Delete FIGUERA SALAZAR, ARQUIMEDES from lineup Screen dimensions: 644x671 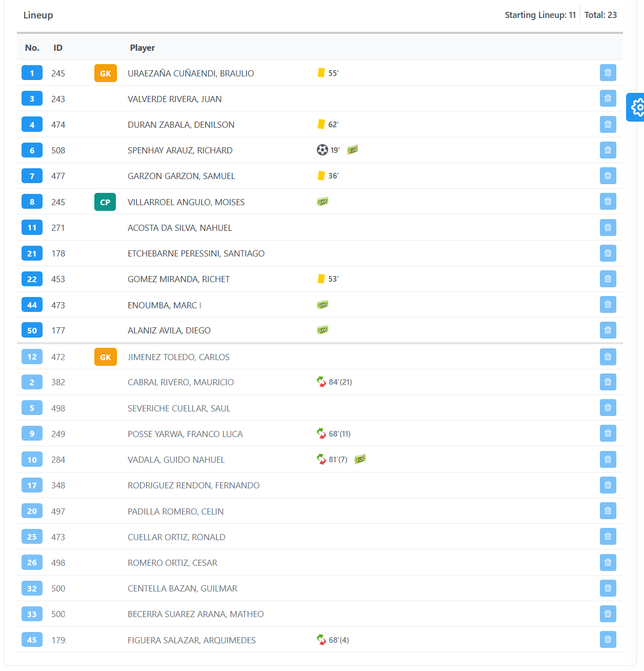tap(608, 640)
